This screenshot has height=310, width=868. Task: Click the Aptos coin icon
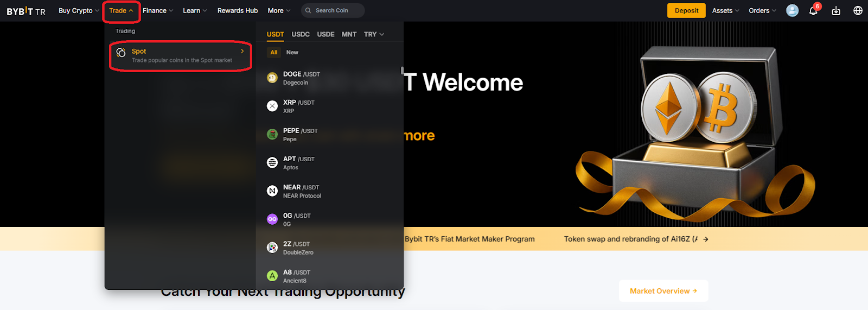pos(272,162)
